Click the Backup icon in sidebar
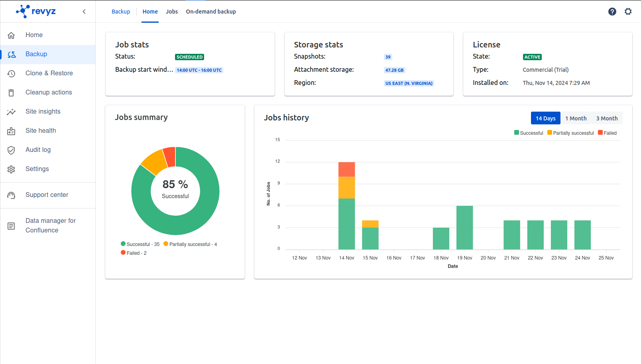Screen dimensions: 641x364 [x=12, y=54]
